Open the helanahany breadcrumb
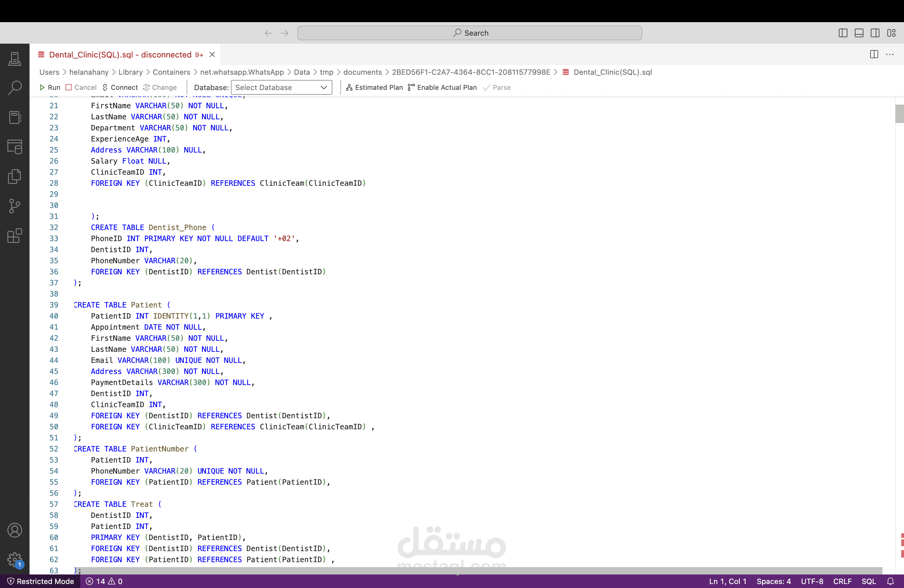 89,72
